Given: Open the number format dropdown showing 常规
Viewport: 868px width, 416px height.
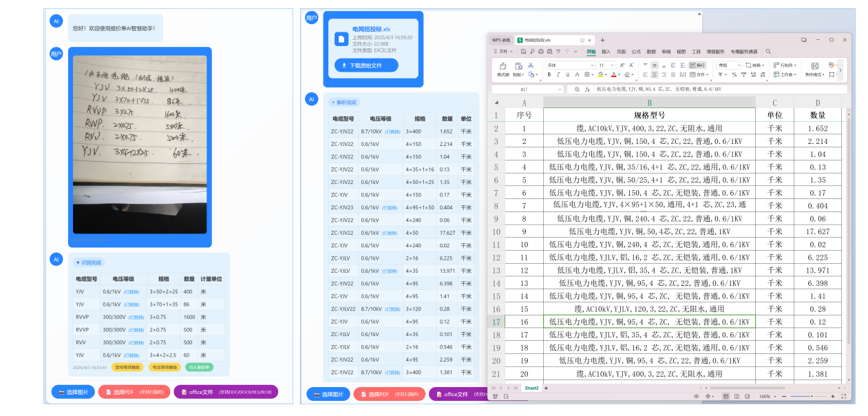Looking at the screenshot, I should (x=729, y=65).
